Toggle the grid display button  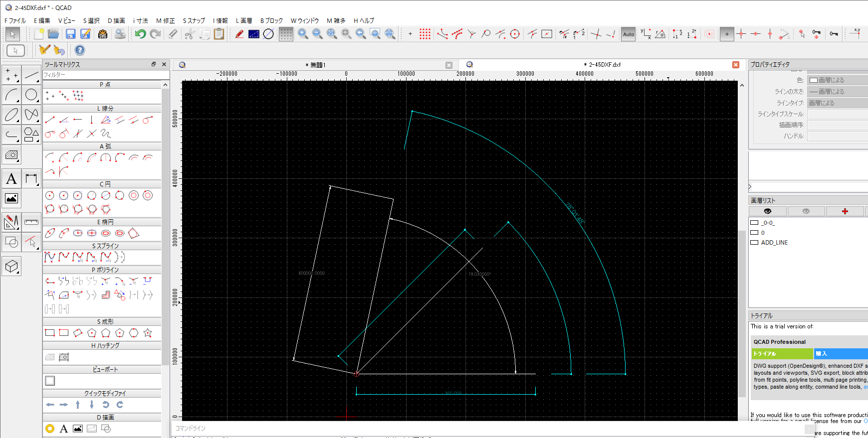coord(286,34)
